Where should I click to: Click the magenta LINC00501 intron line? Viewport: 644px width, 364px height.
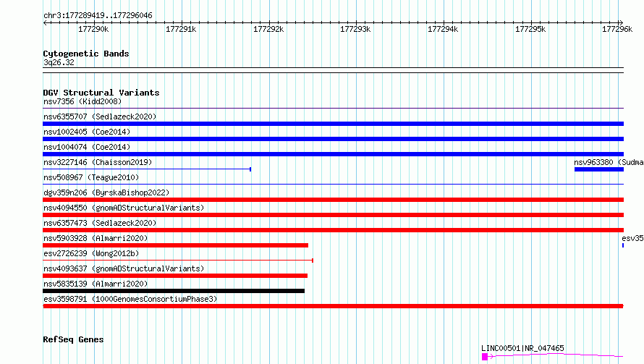pos(555,355)
